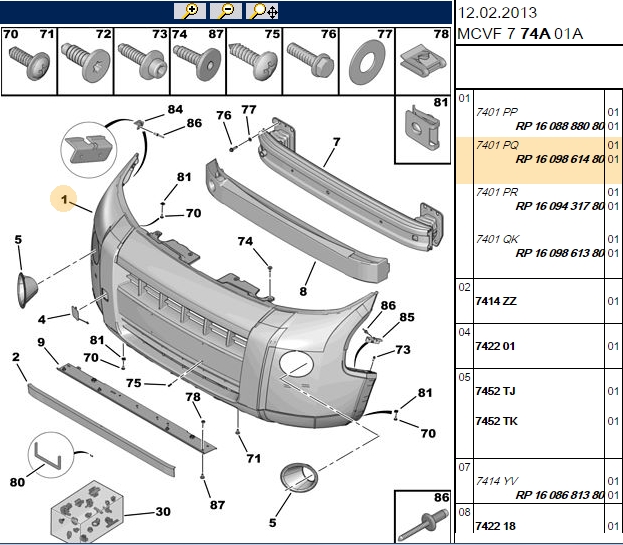Select part reference 7422 18
This screenshot has width=623, height=545.
tap(495, 526)
